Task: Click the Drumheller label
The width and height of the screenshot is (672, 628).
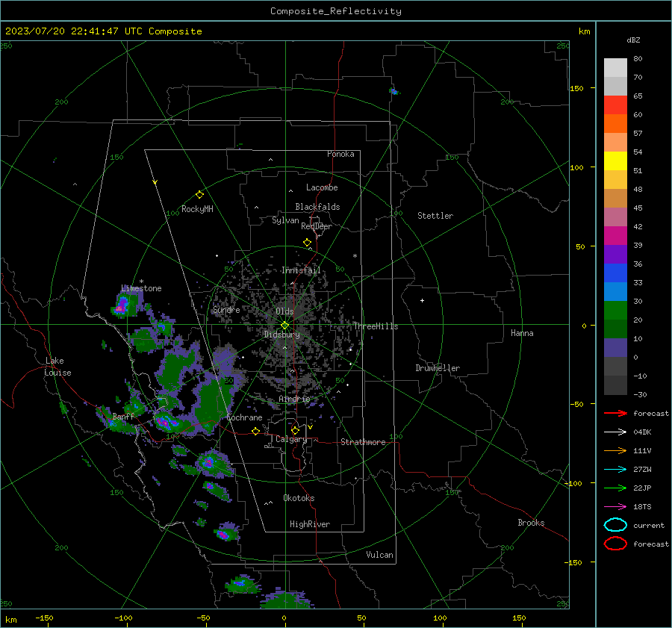Action: 438,368
